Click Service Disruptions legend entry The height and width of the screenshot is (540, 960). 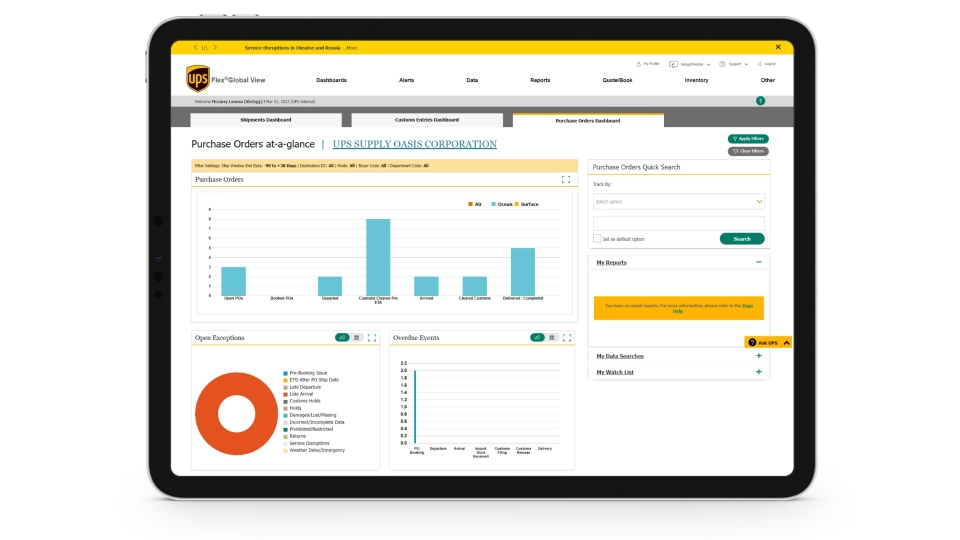coord(306,443)
